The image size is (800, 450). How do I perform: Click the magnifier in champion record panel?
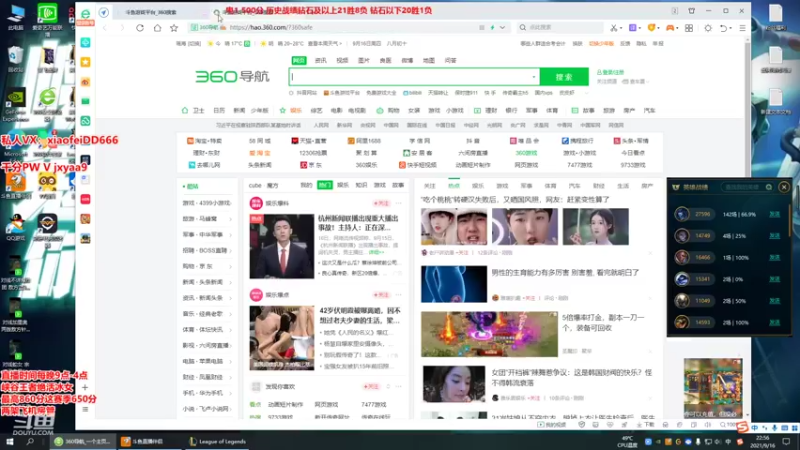point(769,187)
